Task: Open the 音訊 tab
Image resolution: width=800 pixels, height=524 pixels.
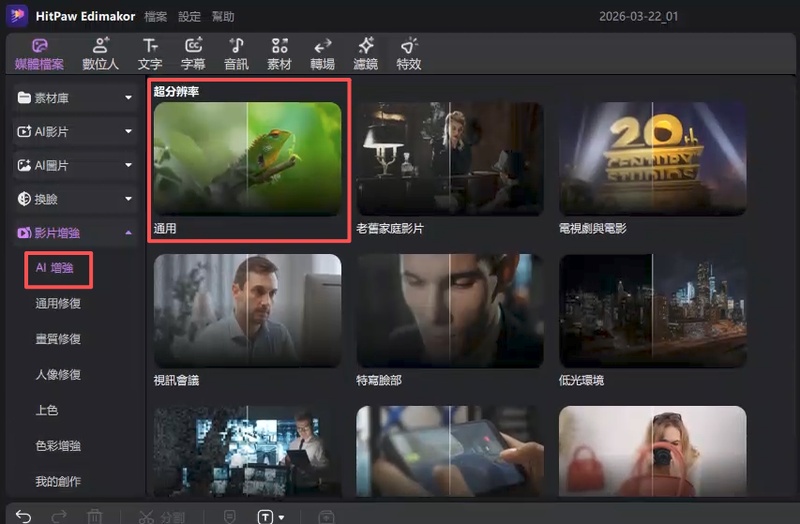Action: (236, 54)
